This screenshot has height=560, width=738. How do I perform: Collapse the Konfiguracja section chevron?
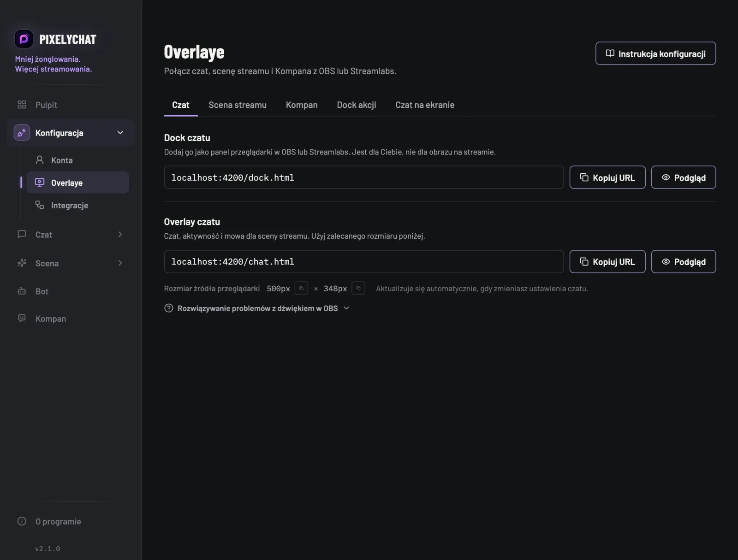pyautogui.click(x=120, y=133)
